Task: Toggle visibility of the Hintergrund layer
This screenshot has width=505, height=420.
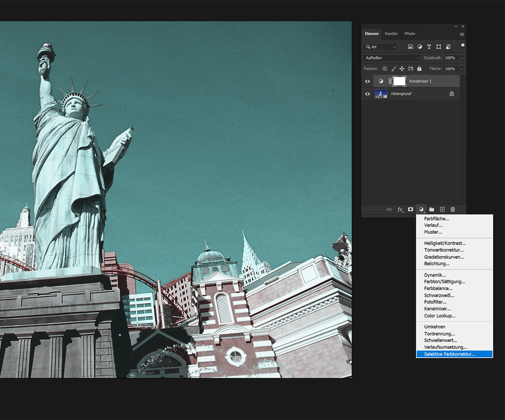Action: click(x=367, y=94)
